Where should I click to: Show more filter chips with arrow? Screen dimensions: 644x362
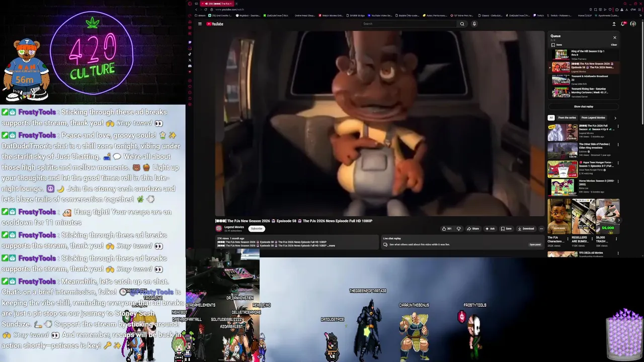(615, 118)
